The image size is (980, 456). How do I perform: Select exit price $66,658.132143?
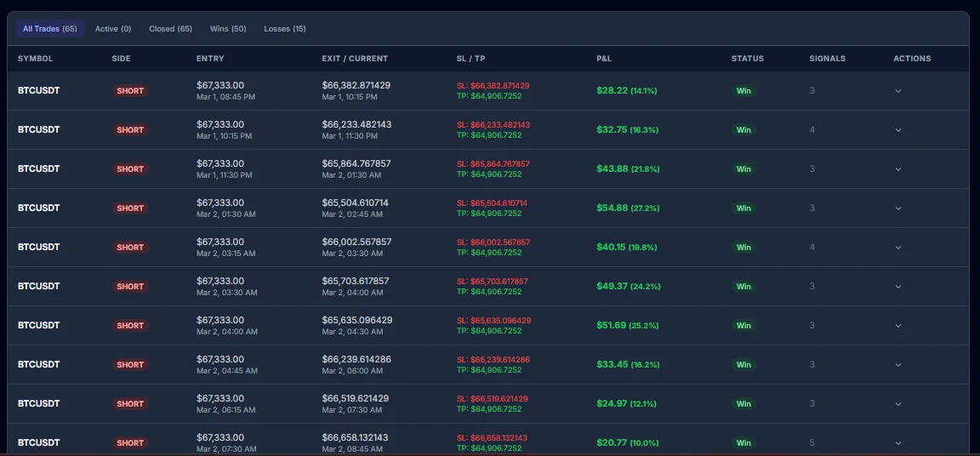pos(355,437)
